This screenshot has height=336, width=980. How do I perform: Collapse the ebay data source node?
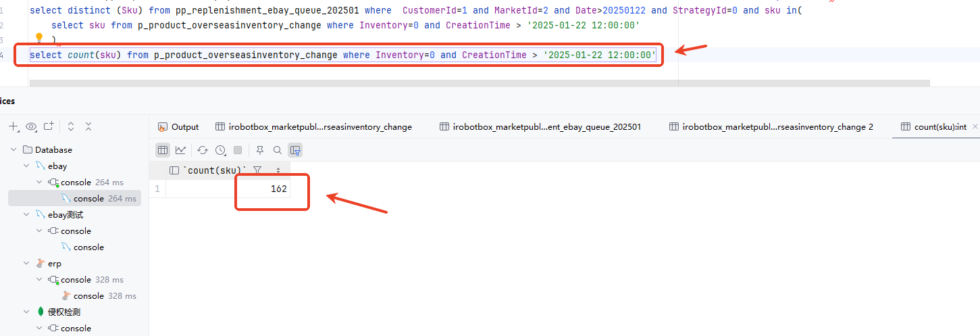point(26,166)
